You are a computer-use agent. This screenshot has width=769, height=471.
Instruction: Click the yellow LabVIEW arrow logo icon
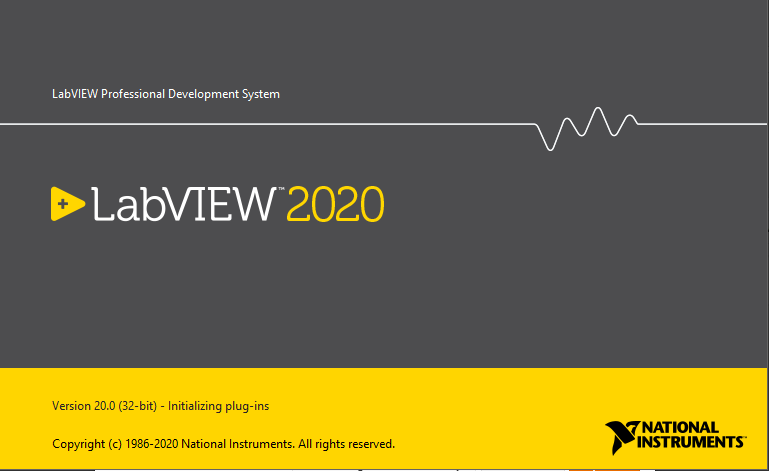click(67, 204)
